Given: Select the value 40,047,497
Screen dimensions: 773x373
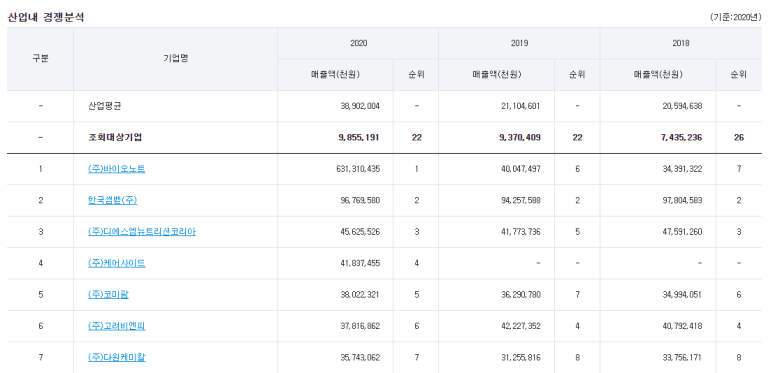Looking at the screenshot, I should click(521, 169).
